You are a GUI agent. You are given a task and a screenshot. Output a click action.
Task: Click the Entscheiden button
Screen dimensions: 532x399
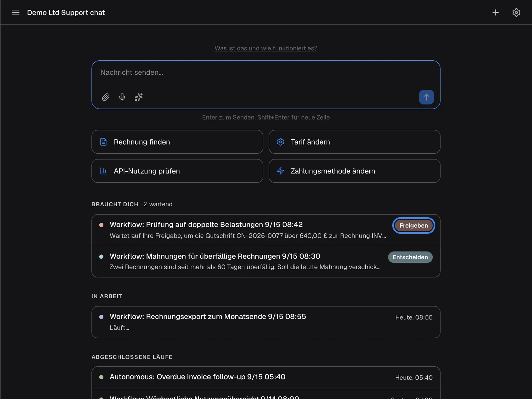pyautogui.click(x=410, y=257)
